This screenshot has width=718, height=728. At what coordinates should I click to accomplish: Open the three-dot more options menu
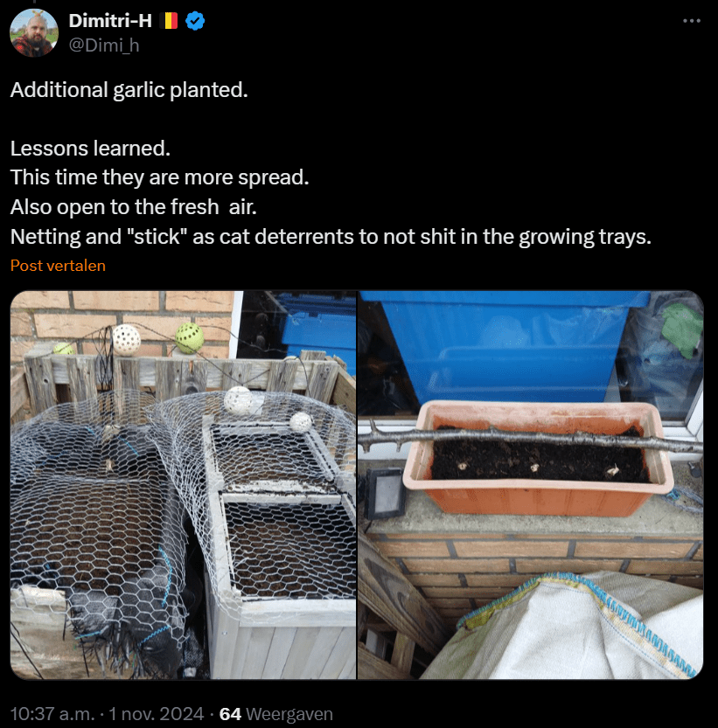coord(691,21)
